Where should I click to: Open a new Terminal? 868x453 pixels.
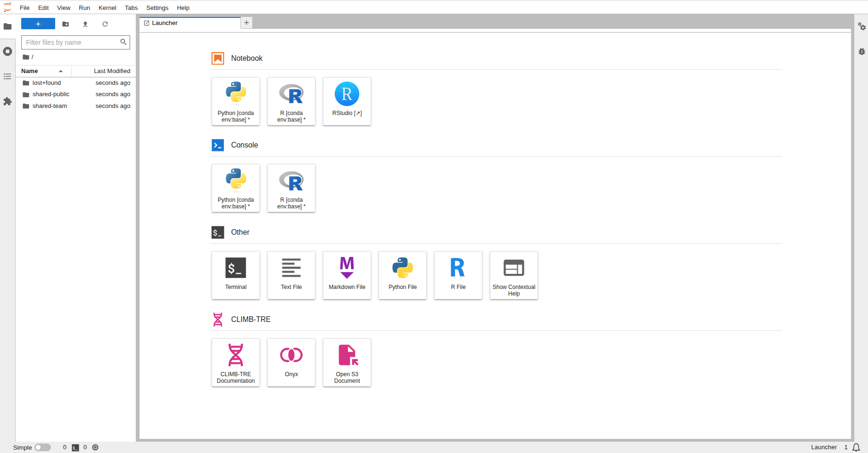click(x=235, y=275)
